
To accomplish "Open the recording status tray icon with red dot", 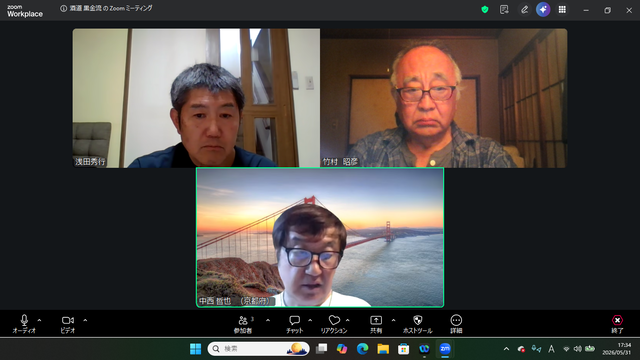I will 521,349.
